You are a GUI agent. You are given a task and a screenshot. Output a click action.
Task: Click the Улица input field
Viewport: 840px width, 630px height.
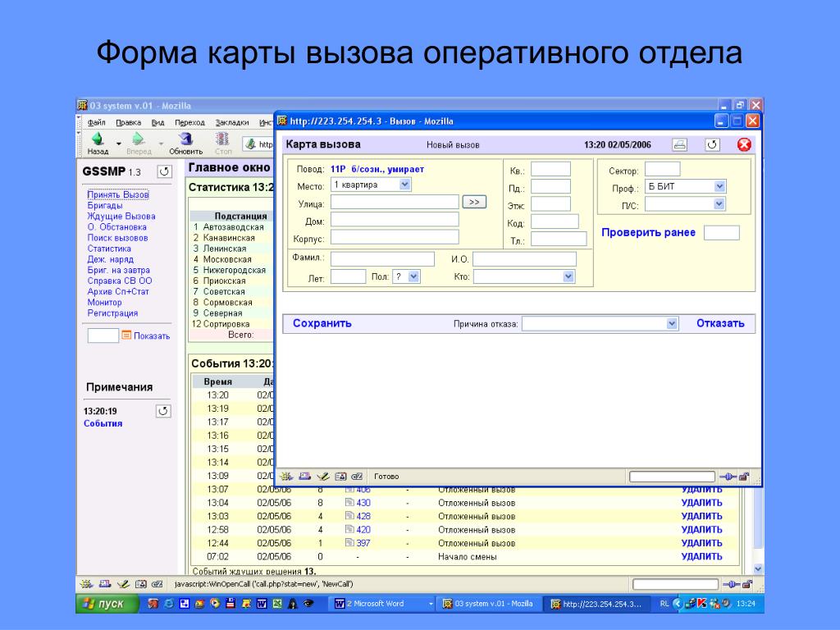pos(395,202)
